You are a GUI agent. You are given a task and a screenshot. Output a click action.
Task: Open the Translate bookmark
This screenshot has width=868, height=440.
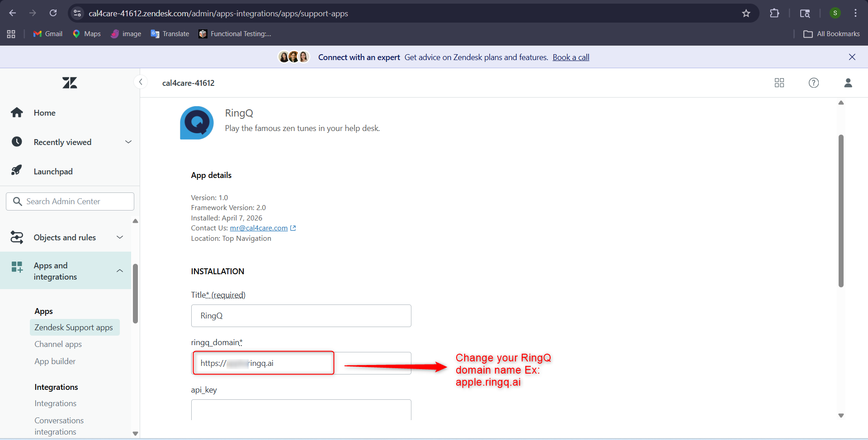[170, 34]
